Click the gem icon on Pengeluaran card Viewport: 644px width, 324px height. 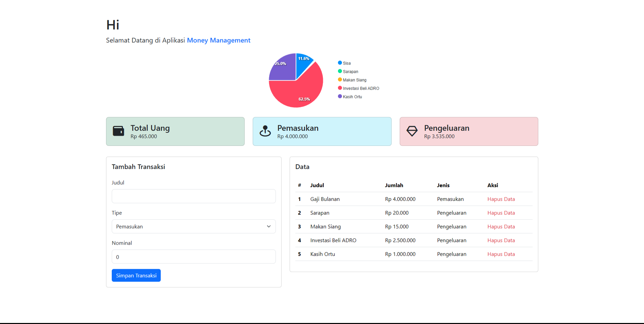pos(412,131)
